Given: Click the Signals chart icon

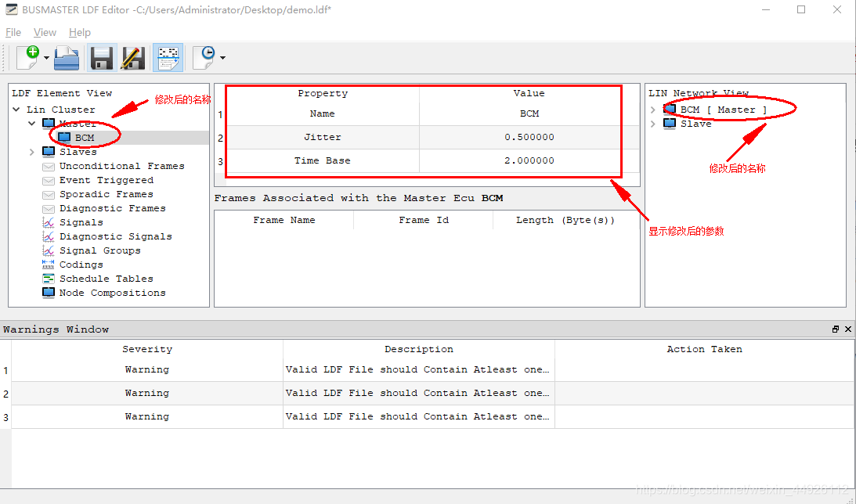Looking at the screenshot, I should (x=49, y=222).
